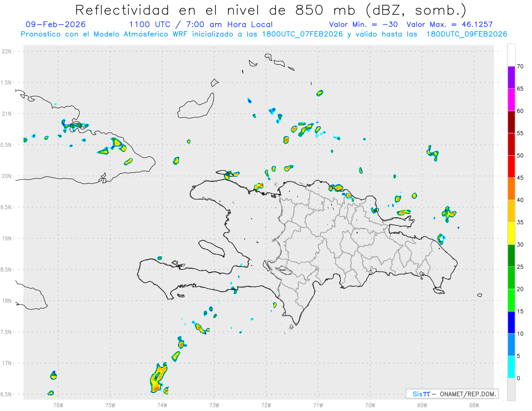
Task: Pick the orange 40–45 dBZ colorbar segment
Action: 511,189
